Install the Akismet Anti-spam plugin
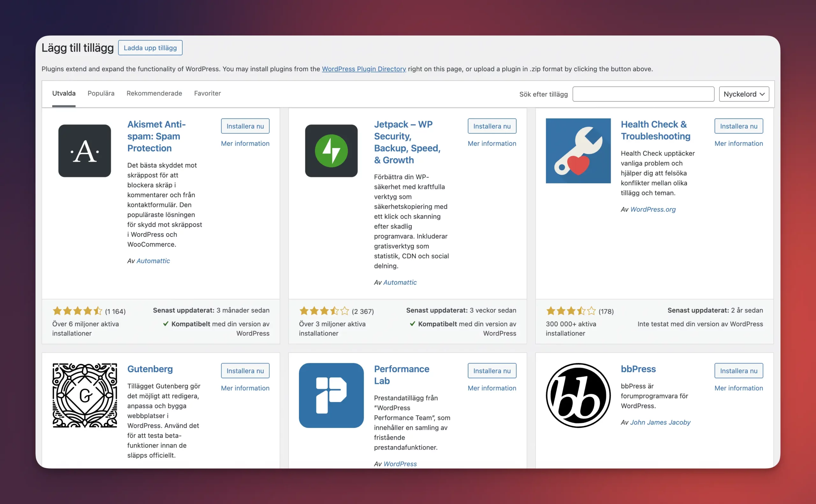 tap(245, 126)
